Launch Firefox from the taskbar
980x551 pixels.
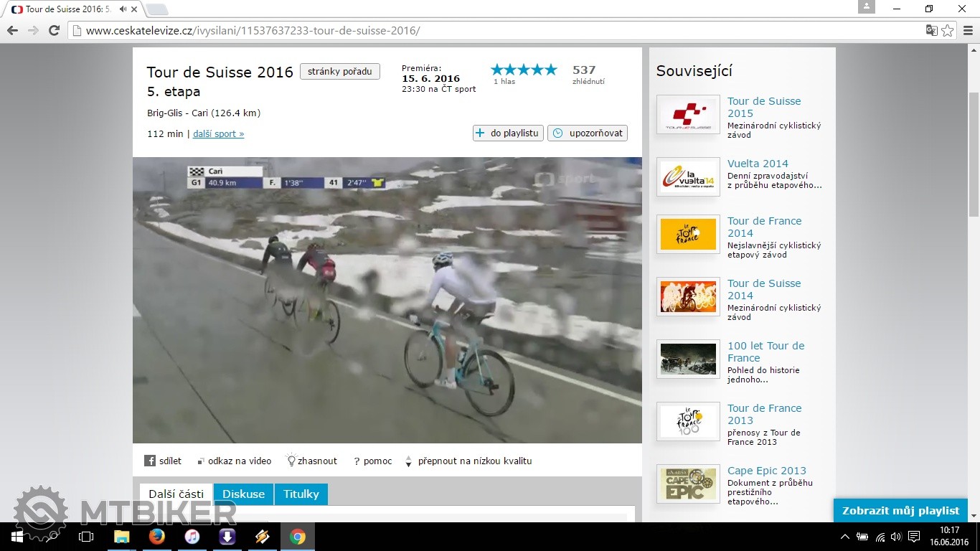point(156,537)
